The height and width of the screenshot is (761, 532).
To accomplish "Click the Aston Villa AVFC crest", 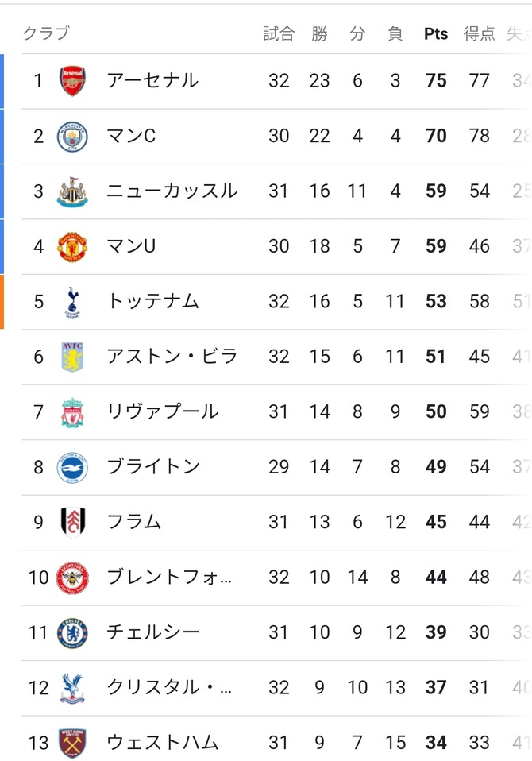I will click(x=72, y=357).
